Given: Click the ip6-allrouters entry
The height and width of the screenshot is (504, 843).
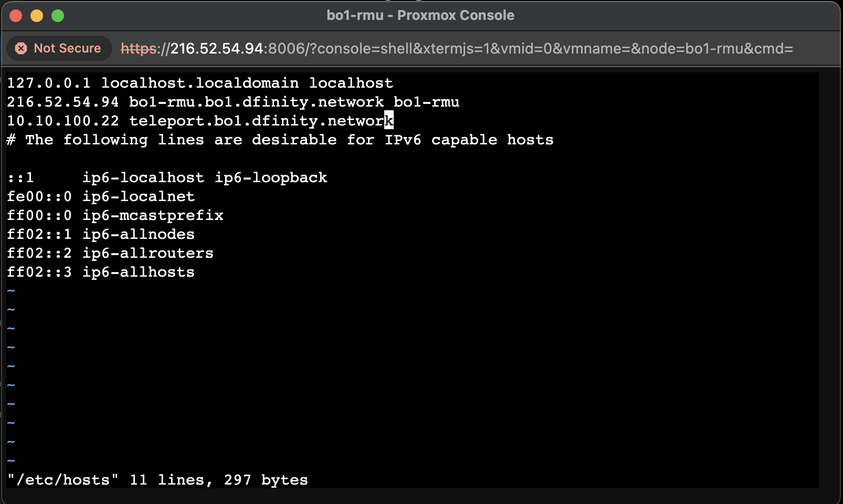Looking at the screenshot, I should (148, 253).
